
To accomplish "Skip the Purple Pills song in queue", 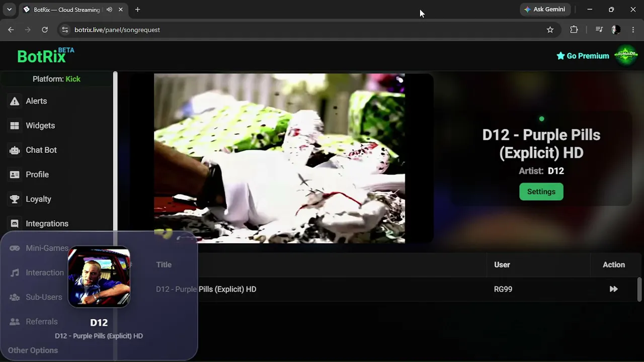I will pyautogui.click(x=613, y=289).
